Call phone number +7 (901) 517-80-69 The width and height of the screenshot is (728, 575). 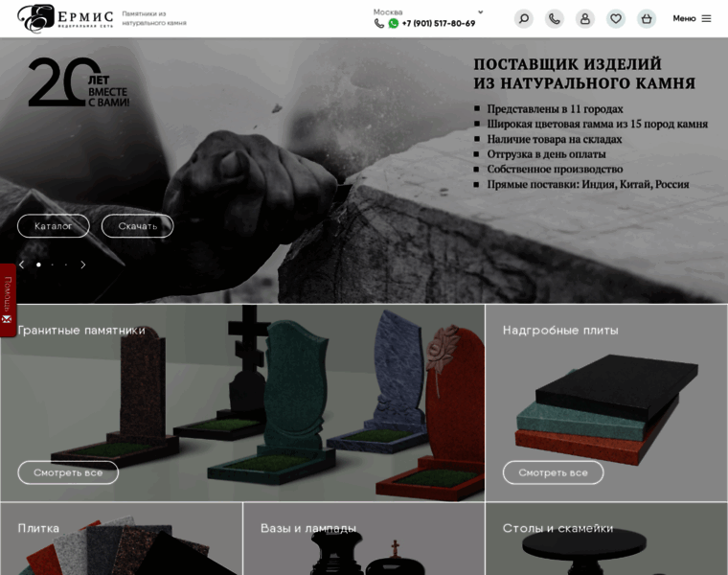click(x=439, y=23)
